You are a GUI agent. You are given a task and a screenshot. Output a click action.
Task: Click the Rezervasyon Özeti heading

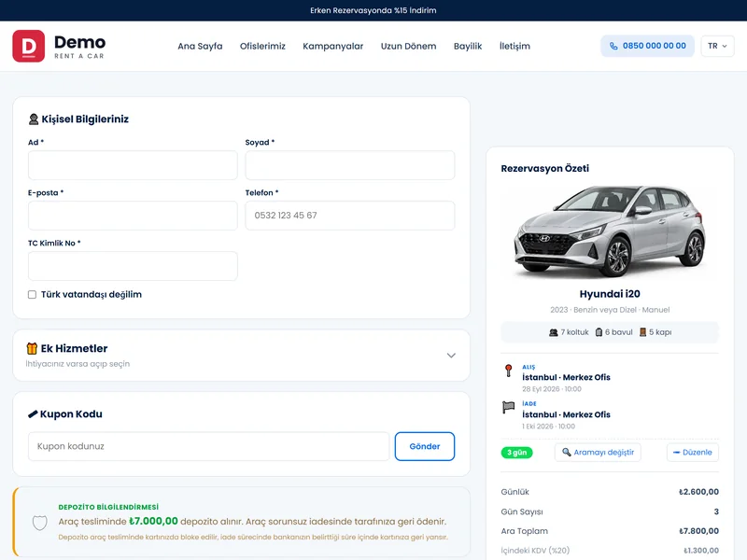[x=545, y=169]
